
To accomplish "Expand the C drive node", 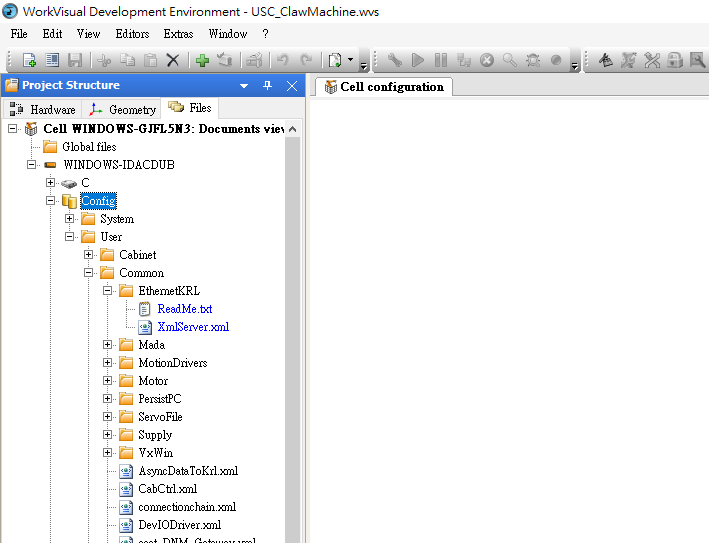I will (50, 183).
